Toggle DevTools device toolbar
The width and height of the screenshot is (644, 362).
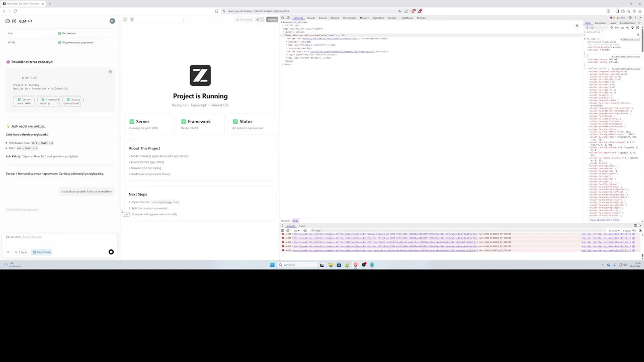point(288,18)
